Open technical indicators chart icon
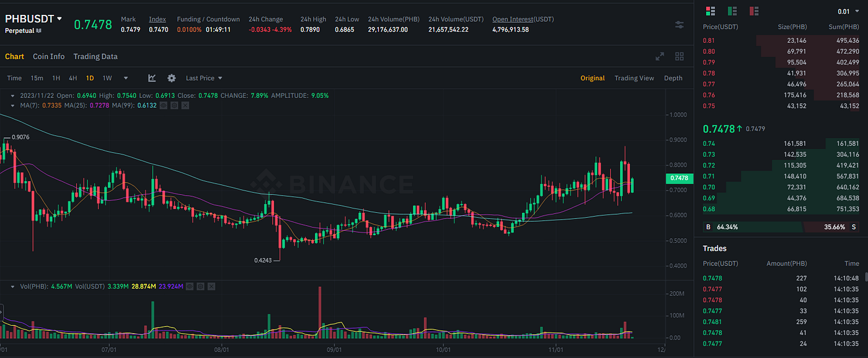The image size is (868, 358). (152, 78)
